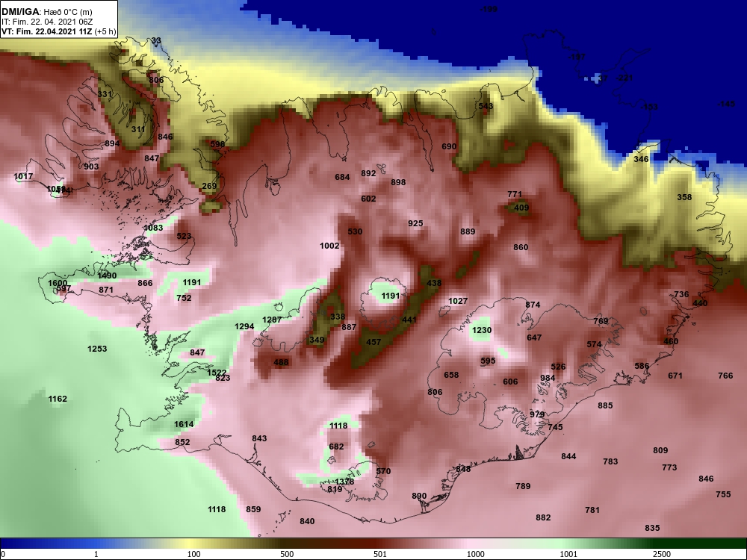Click the map value 752
Image resolution: width=747 pixels, height=560 pixels.
pyautogui.click(x=184, y=298)
